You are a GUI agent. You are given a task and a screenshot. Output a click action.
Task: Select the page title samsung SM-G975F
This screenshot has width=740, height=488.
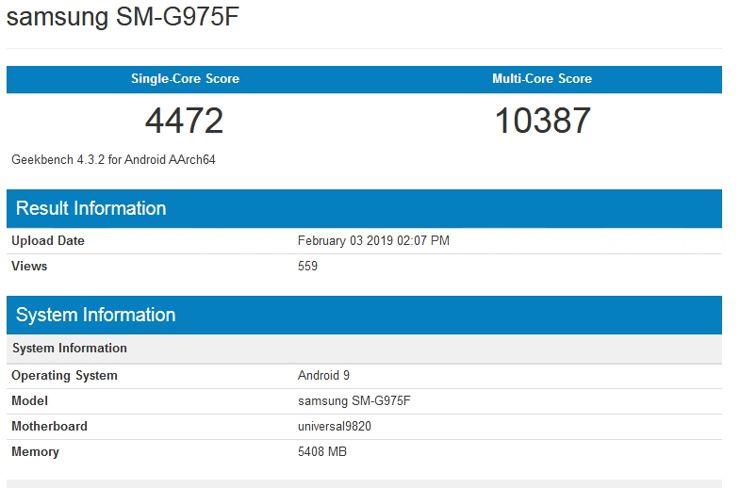pos(123,16)
